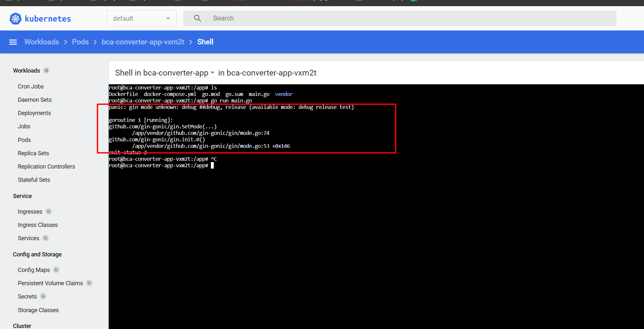Viewport: 644px width, 329px height.
Task: Click the 'exit status 2' line
Action: pyautogui.click(x=128, y=152)
